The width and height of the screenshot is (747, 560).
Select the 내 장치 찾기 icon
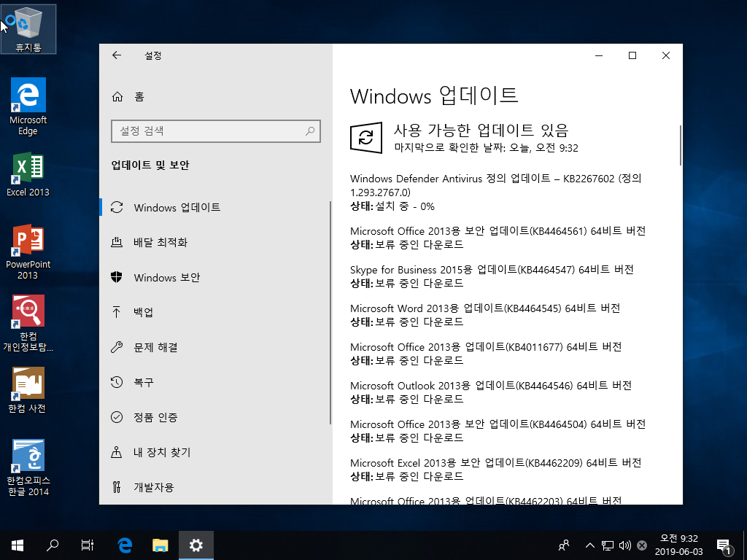(x=117, y=452)
